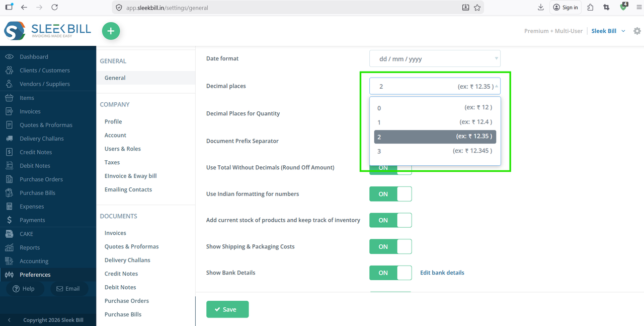Click the green Save button
Image resolution: width=644 pixels, height=326 pixels.
point(227,309)
